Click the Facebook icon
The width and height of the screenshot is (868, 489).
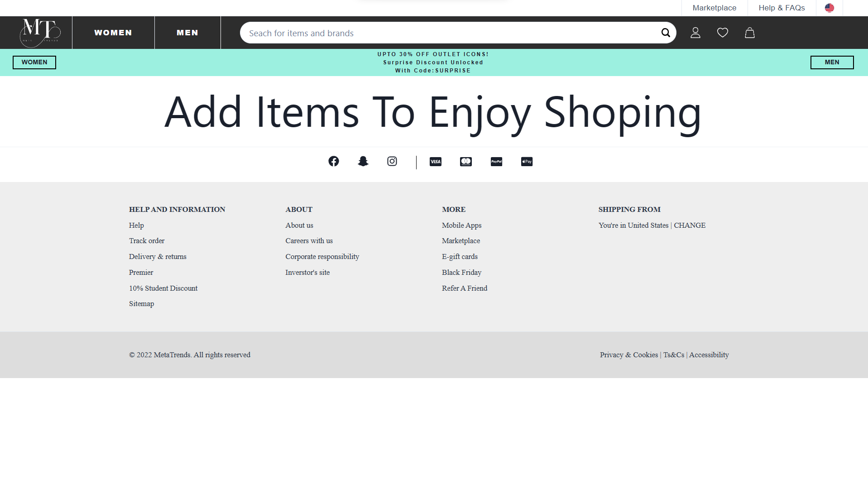(x=333, y=161)
